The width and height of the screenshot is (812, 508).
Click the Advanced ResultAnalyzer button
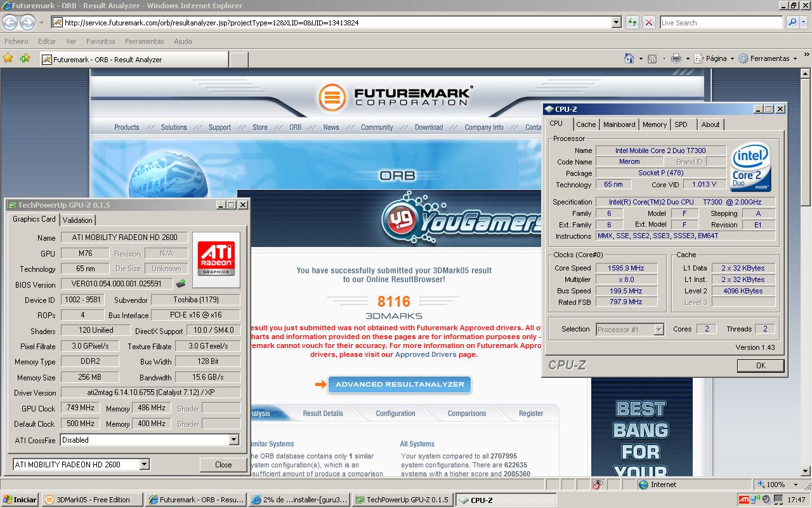(400, 384)
